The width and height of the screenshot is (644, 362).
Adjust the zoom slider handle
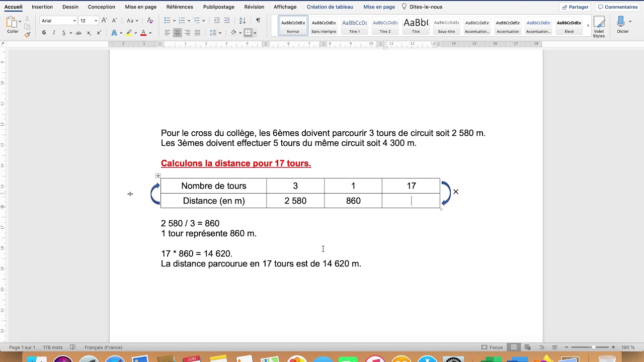pyautogui.click(x=593, y=347)
